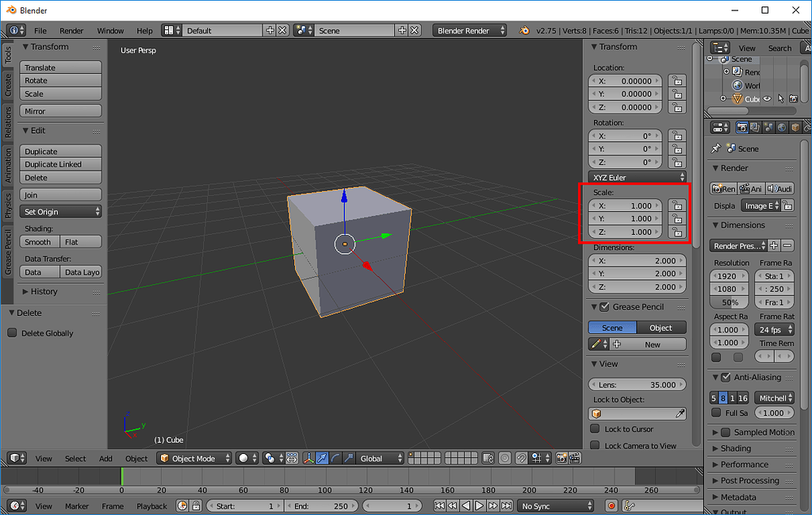
Task: Select the Scale manipulator icon
Action: pyautogui.click(x=349, y=459)
